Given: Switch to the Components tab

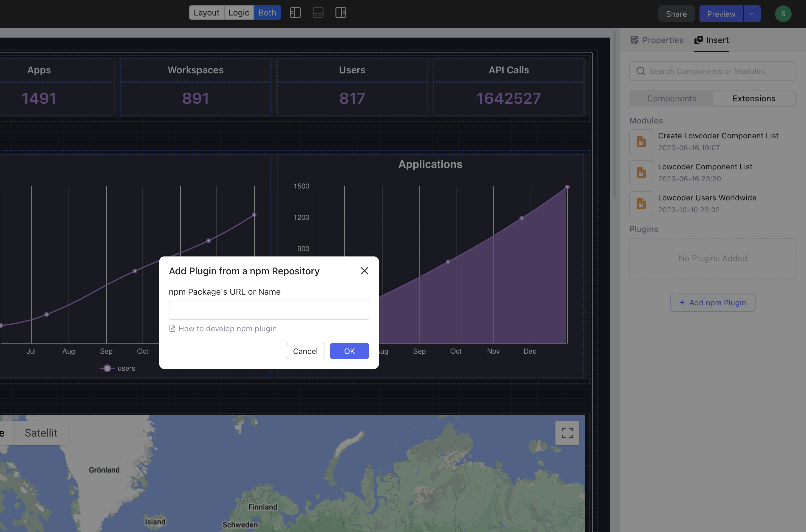Looking at the screenshot, I should click(671, 98).
